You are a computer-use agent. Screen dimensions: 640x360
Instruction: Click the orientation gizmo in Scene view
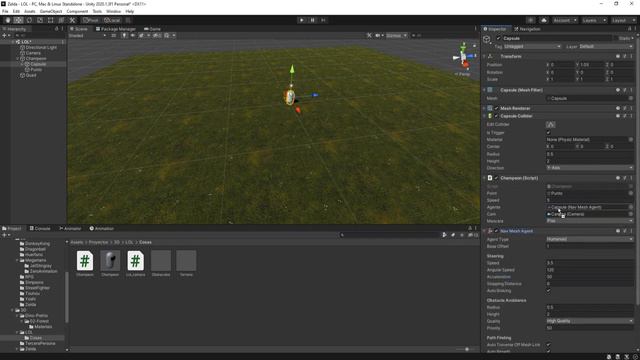click(464, 57)
